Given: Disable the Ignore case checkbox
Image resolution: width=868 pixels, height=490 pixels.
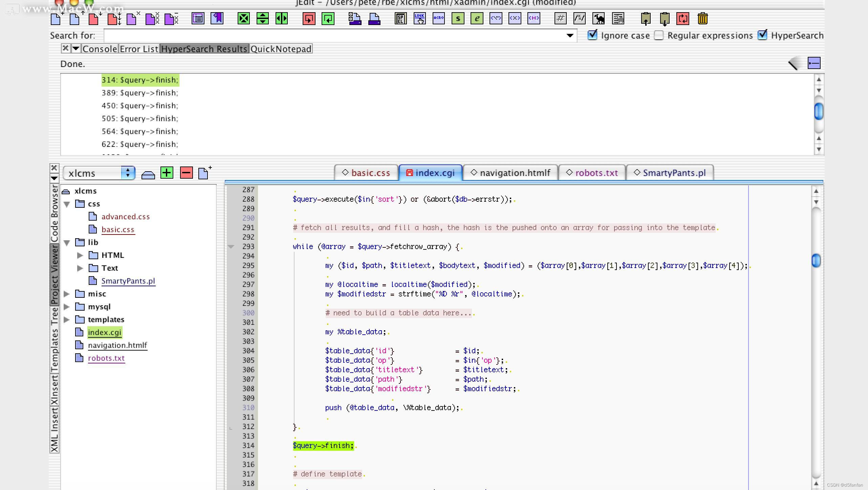Looking at the screenshot, I should [592, 35].
